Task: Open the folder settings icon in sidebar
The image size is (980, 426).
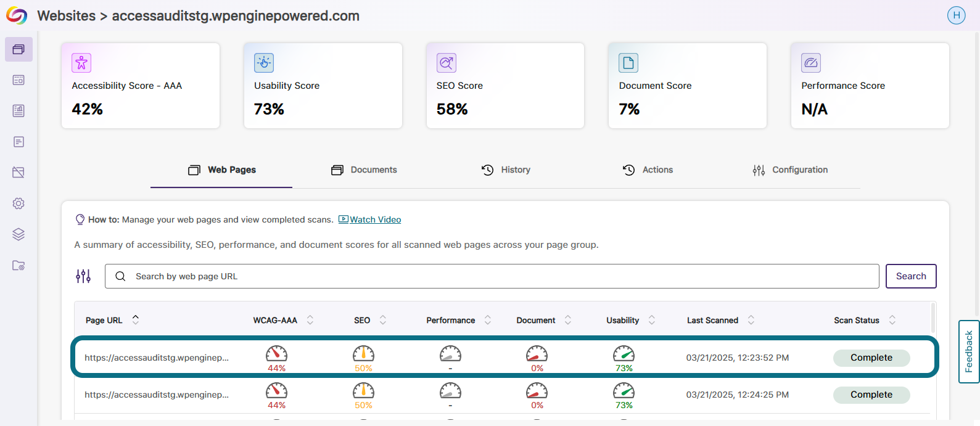Action: [19, 266]
